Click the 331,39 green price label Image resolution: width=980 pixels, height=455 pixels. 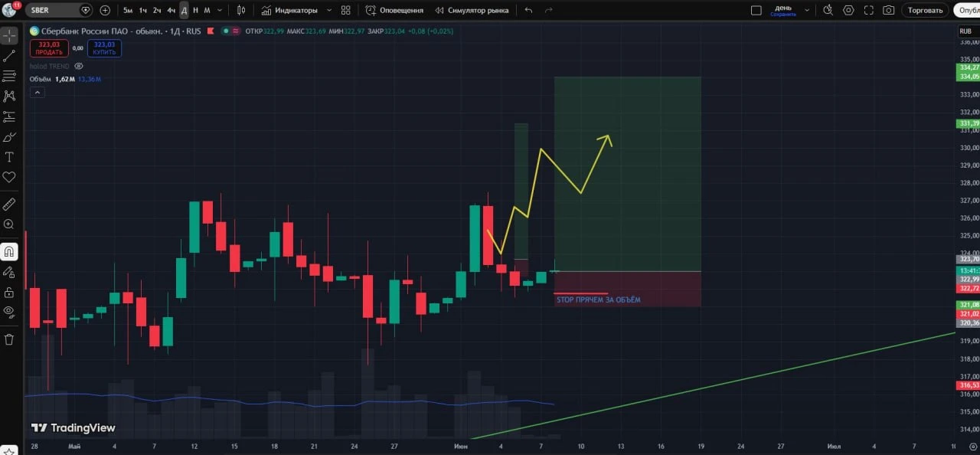click(969, 123)
